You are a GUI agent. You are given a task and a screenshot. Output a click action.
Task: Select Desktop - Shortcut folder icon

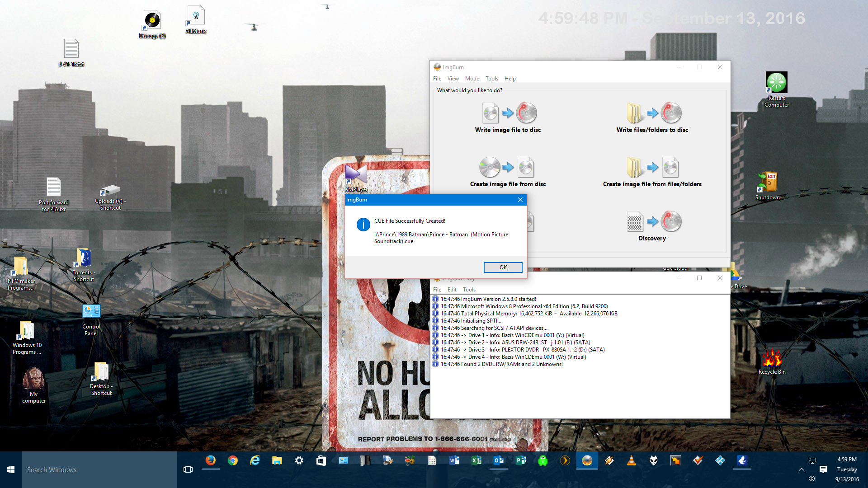[x=101, y=379]
